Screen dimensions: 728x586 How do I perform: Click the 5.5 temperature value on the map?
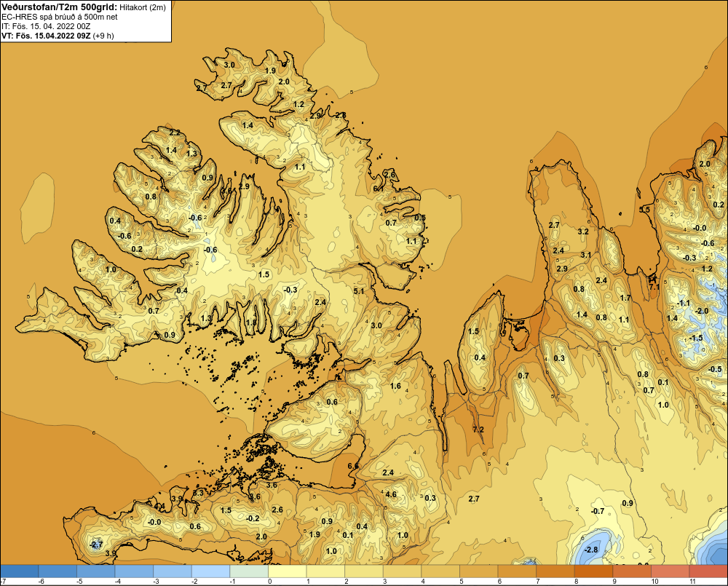644,210
